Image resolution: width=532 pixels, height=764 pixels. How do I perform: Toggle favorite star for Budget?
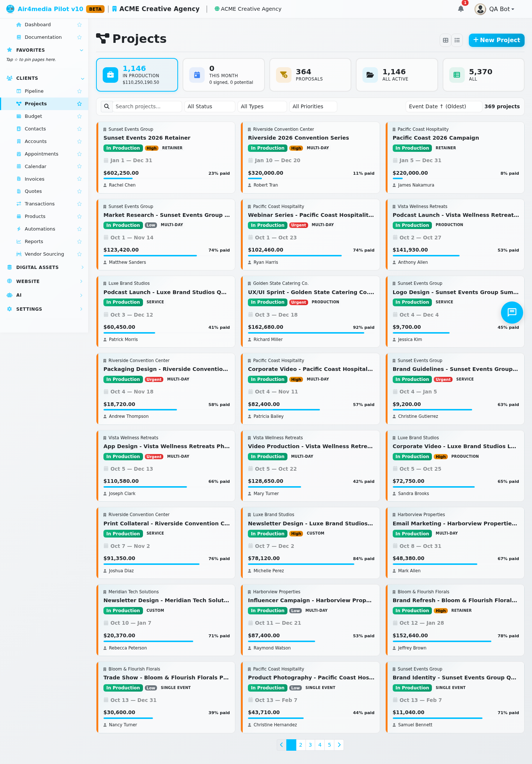[x=79, y=116]
